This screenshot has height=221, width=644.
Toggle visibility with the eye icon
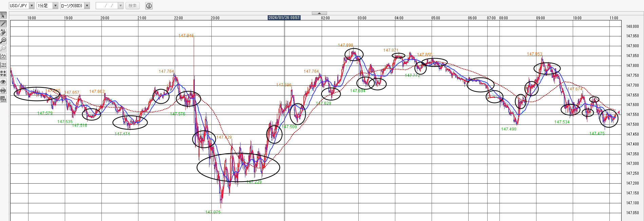point(3,82)
